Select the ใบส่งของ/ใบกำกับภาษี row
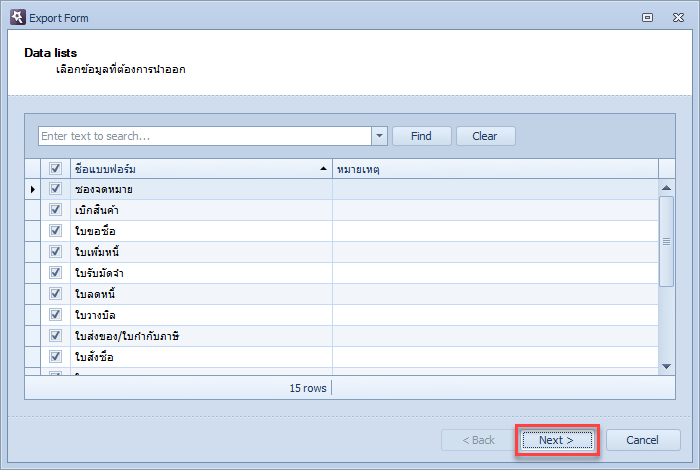The height and width of the screenshot is (470, 700). (x=342, y=336)
